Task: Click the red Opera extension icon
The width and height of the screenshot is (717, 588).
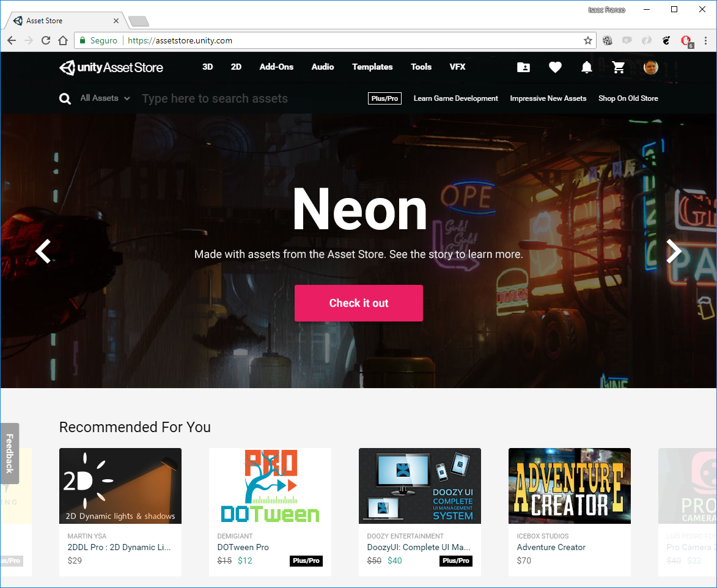Action: (686, 41)
